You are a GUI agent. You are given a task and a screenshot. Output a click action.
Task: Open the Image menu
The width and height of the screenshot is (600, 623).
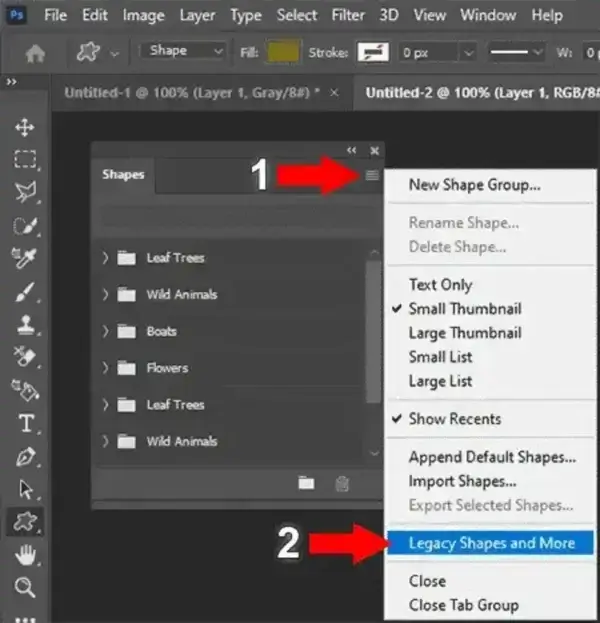143,16
